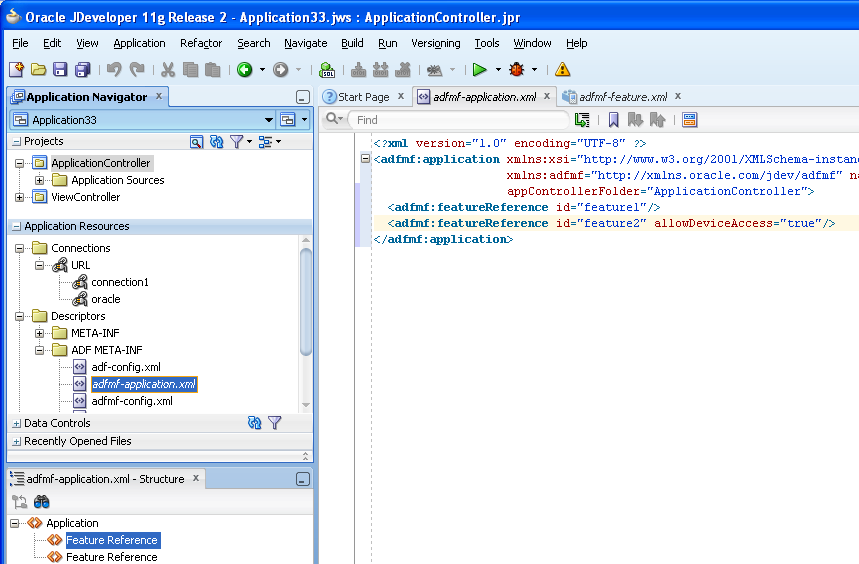The width and height of the screenshot is (859, 564).
Task: Collapse the adfmf:application code fold
Action: click(365, 159)
